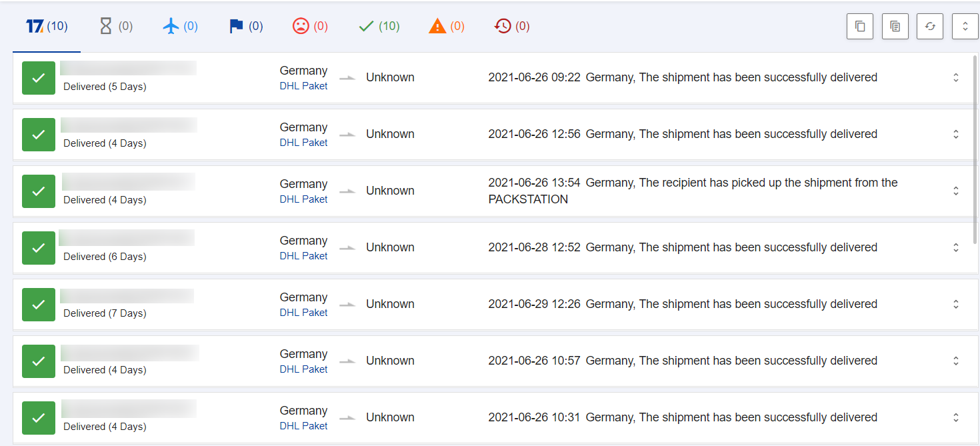Expand the 2021-06-26 12:56 shipment details
Screen dimensions: 980x446
tap(955, 134)
